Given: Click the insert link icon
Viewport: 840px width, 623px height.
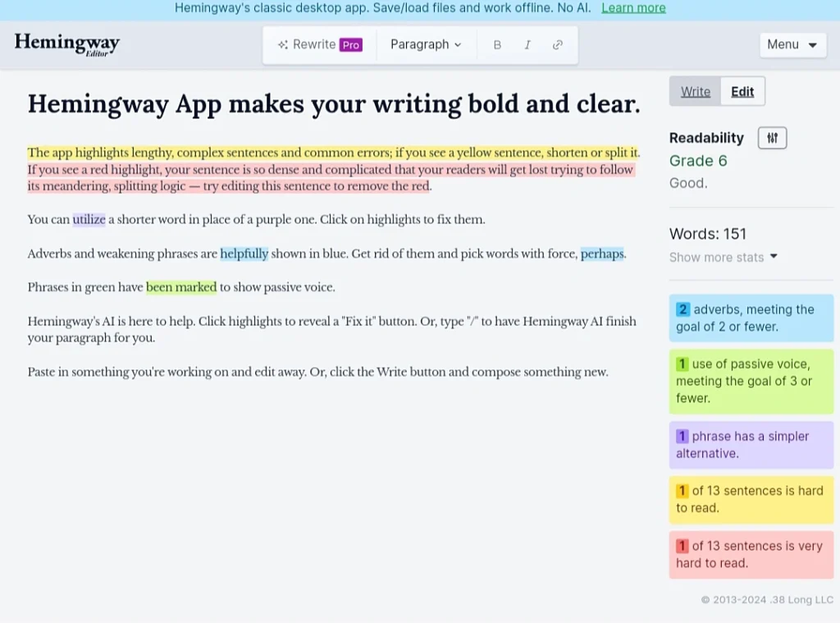Looking at the screenshot, I should point(557,45).
